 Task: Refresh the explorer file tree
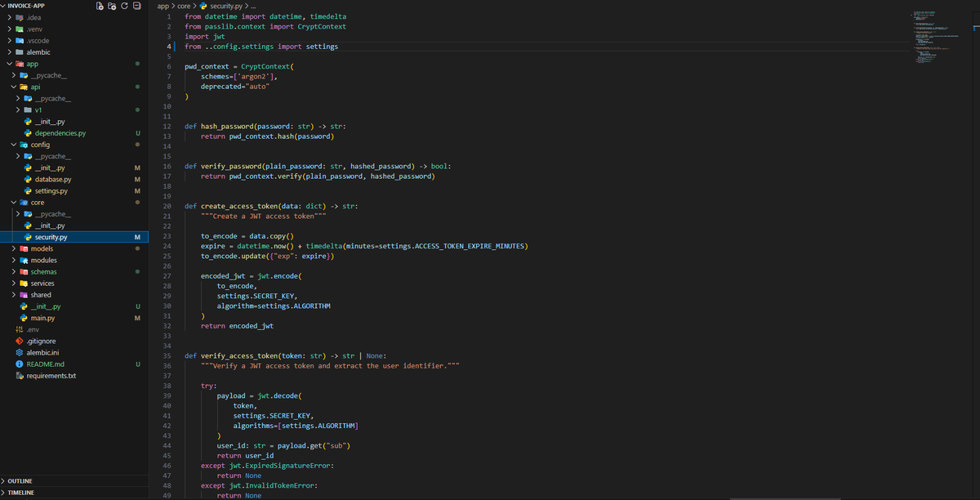(x=124, y=6)
